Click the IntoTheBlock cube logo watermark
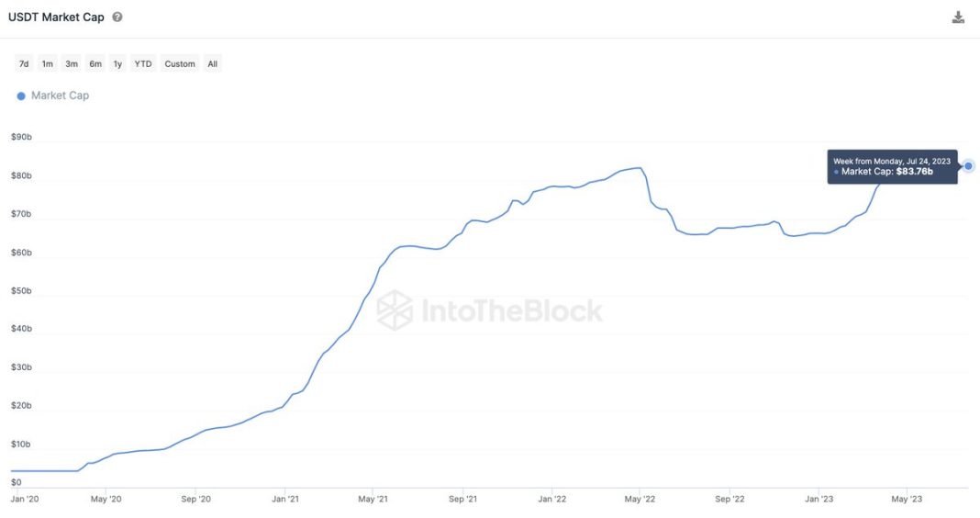980x518 pixels. click(395, 310)
